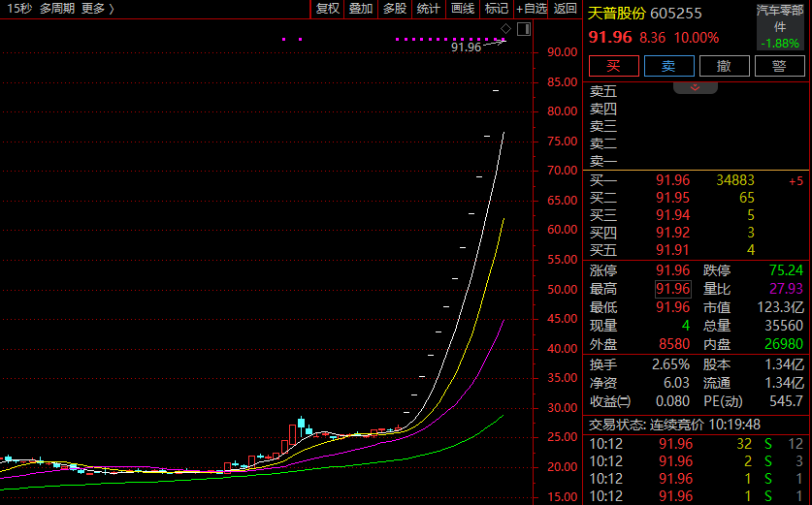This screenshot has width=812, height=505.
Task: Click the 买一 volume 34883
Action: [x=735, y=180]
